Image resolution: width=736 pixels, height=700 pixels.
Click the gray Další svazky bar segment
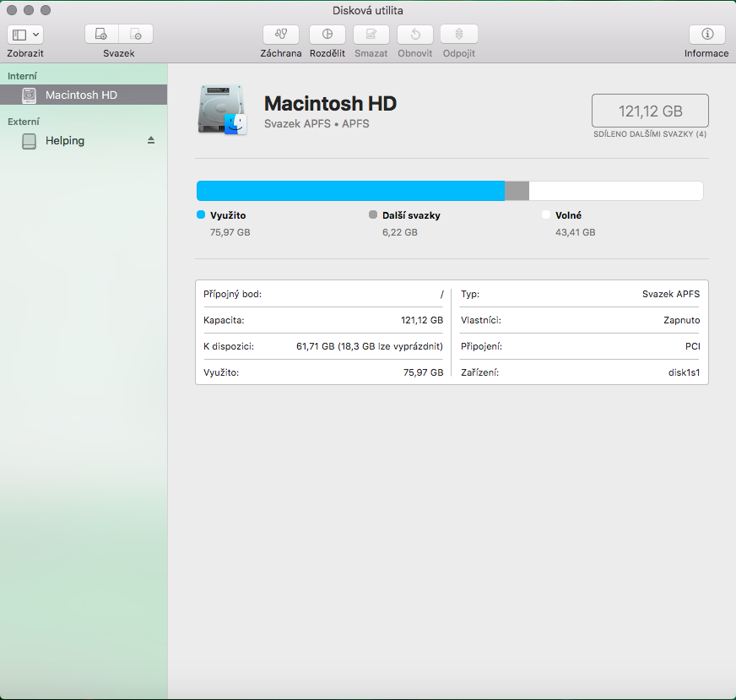pos(517,191)
